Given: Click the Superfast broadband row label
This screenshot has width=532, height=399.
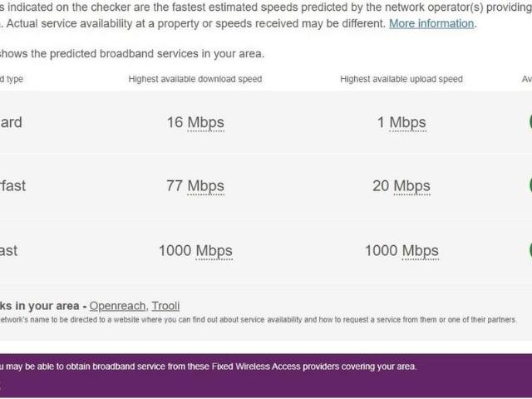Looking at the screenshot, I should pos(12,186).
